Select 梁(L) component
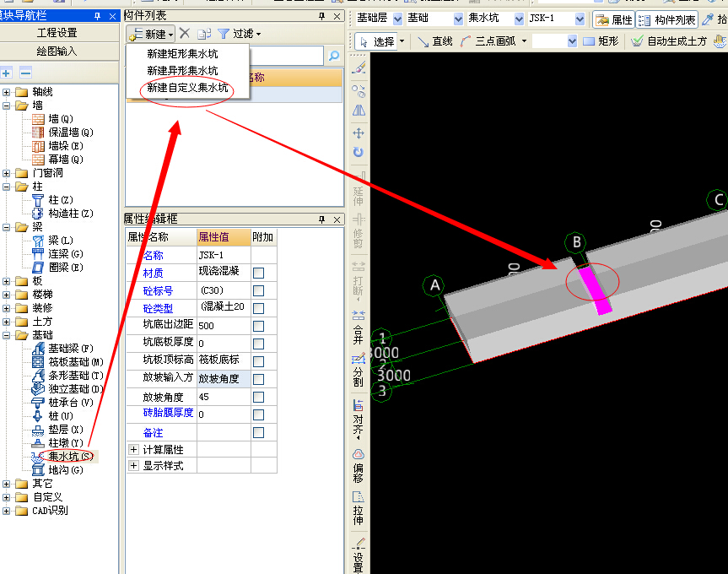Image resolution: width=728 pixels, height=574 pixels. tap(61, 241)
